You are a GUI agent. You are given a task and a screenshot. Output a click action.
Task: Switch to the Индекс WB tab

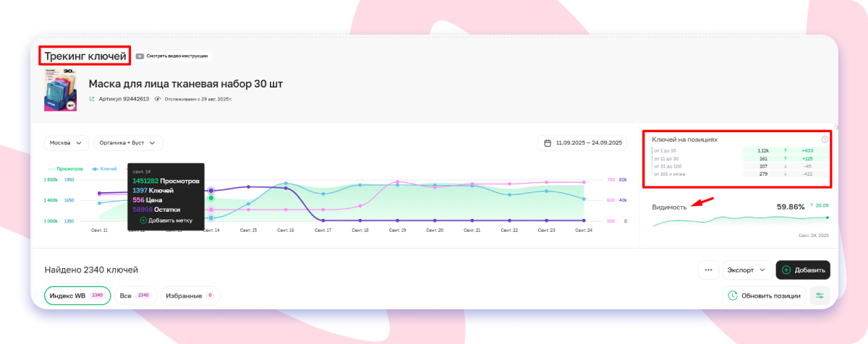(77, 296)
